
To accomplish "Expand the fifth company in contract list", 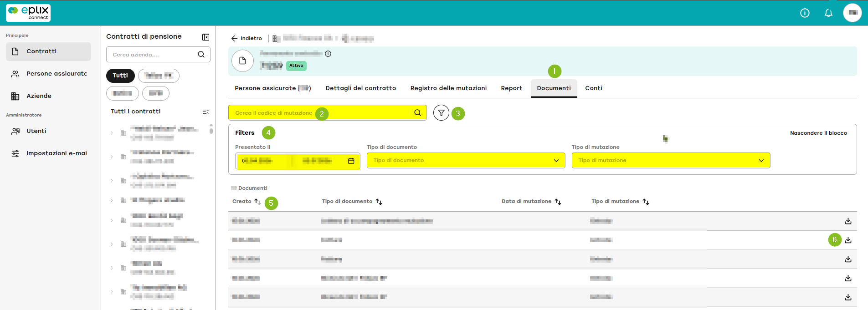I will (x=112, y=220).
